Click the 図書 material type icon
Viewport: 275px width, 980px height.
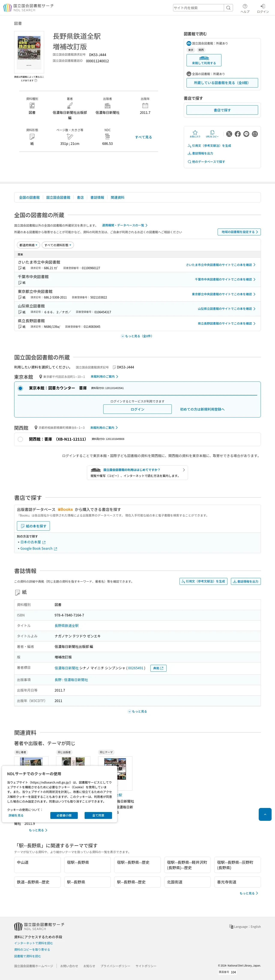coord(32,106)
